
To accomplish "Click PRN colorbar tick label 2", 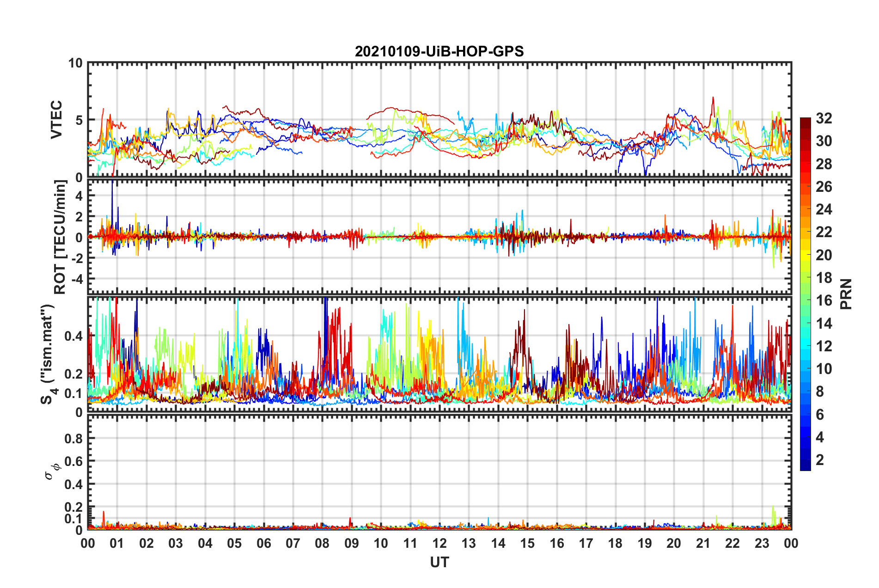I will pyautogui.click(x=820, y=460).
